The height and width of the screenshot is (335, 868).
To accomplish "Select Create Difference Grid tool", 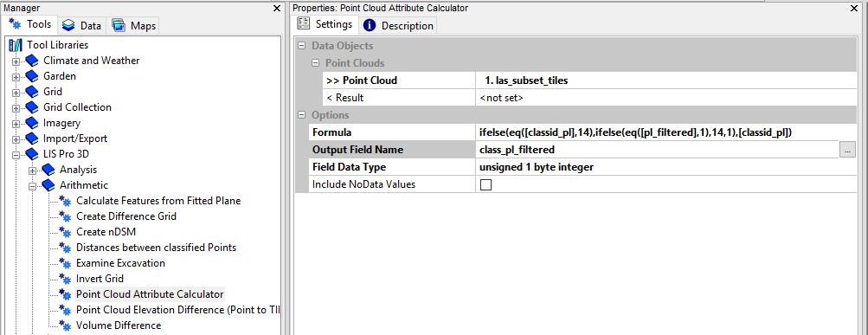I will [126, 216].
